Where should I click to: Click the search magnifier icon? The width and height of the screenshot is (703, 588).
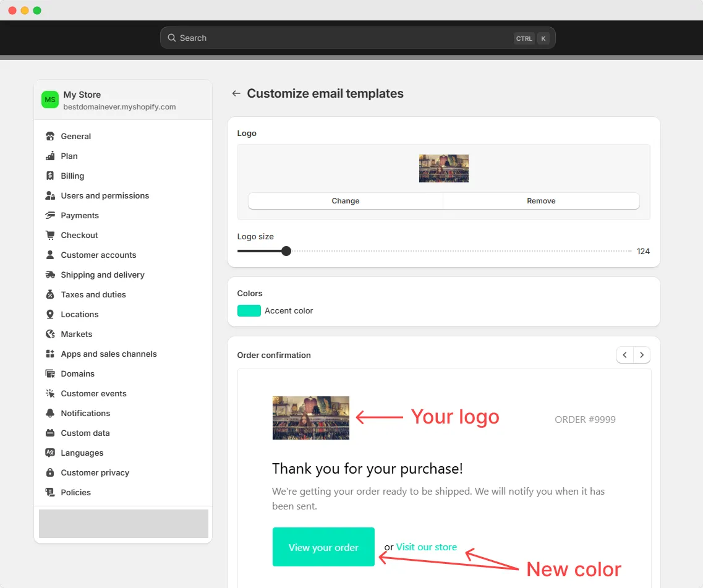(x=171, y=38)
